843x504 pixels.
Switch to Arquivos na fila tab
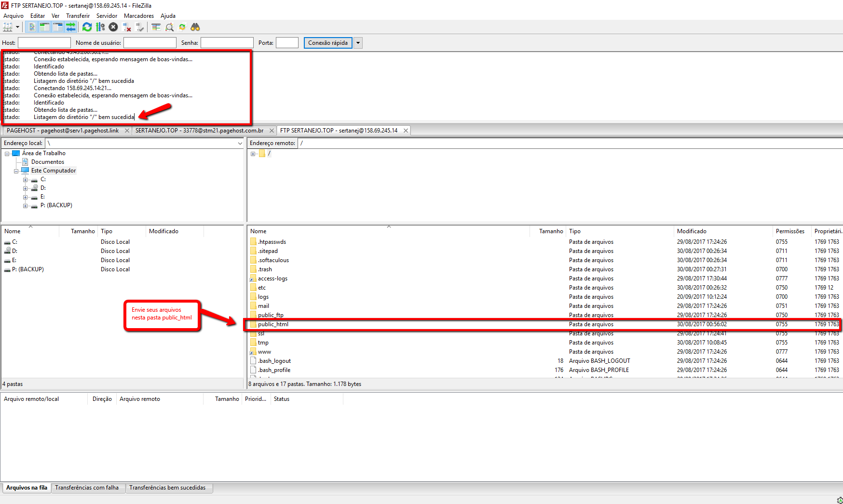pos(27,488)
